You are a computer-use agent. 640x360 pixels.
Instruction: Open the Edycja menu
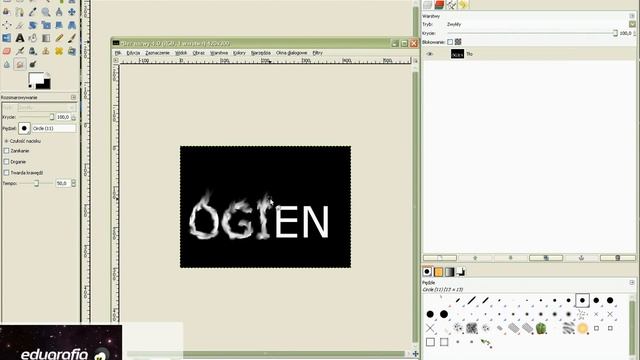(133, 53)
